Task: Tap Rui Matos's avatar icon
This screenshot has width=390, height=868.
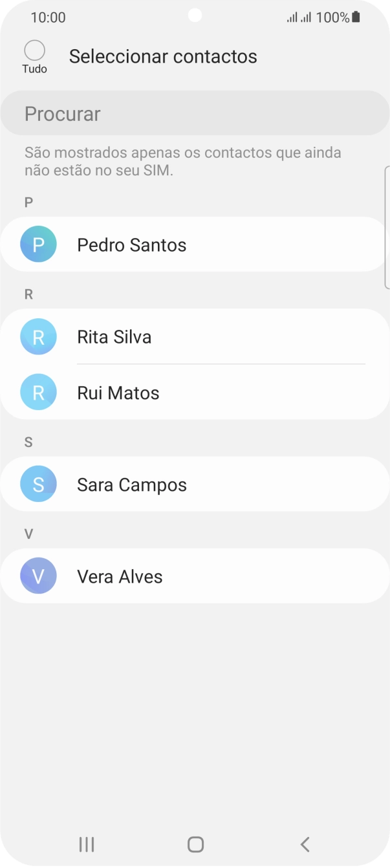Action: click(38, 392)
